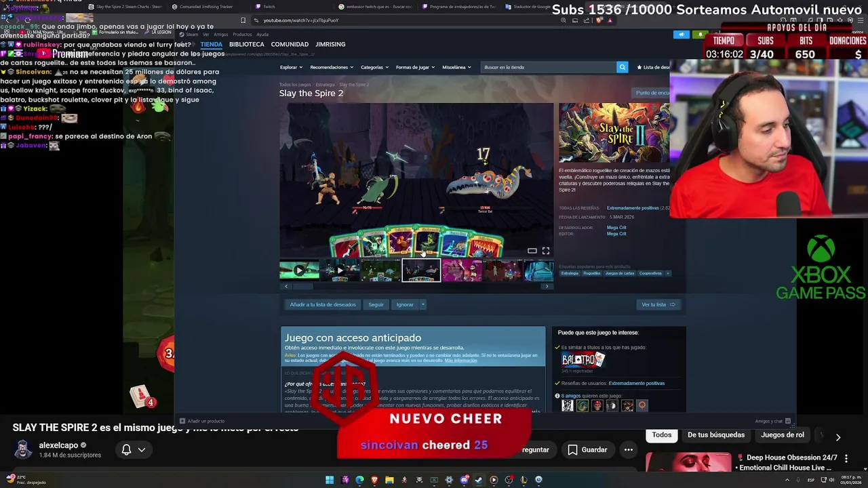Open the Brave browser taskbar icon

(374, 480)
